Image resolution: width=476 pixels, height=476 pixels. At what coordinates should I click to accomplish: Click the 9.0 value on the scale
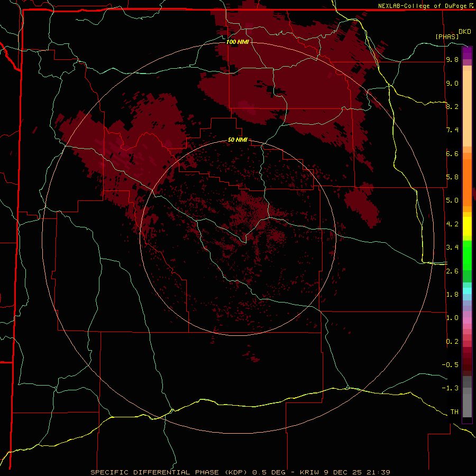click(452, 83)
